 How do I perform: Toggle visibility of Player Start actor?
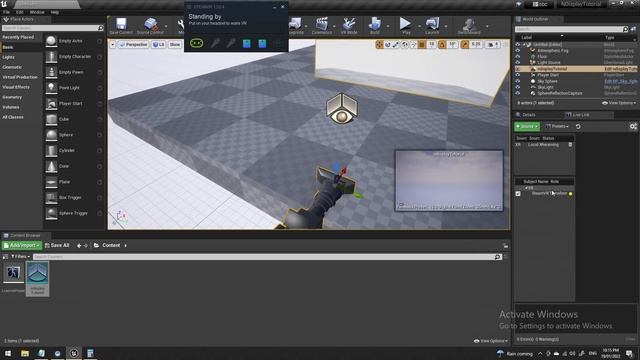click(x=518, y=75)
